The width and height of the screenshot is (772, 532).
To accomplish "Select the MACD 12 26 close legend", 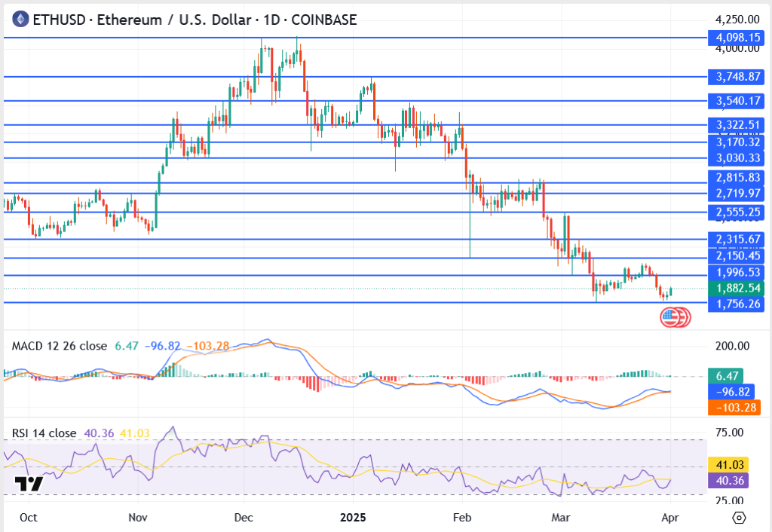I will pyautogui.click(x=60, y=346).
